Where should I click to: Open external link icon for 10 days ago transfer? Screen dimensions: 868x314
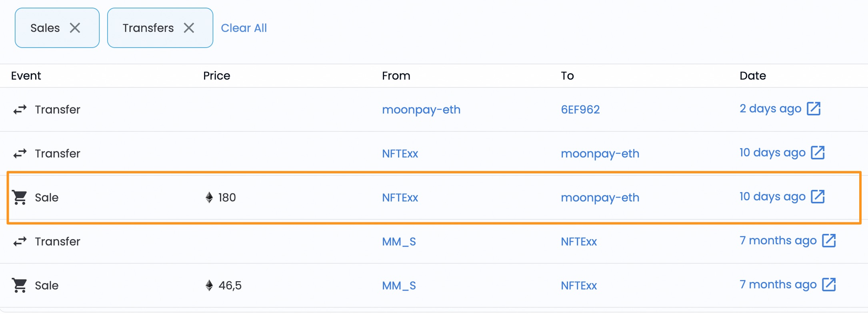click(x=818, y=153)
